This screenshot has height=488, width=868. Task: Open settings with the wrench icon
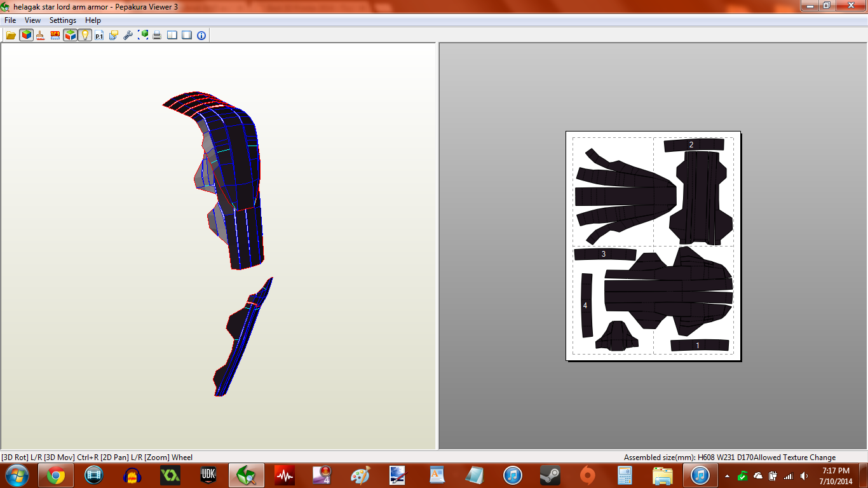(128, 36)
